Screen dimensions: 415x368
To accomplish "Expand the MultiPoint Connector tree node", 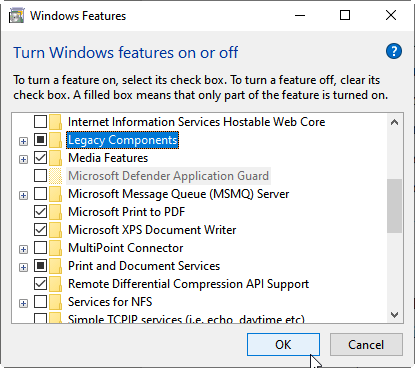I will tap(23, 249).
